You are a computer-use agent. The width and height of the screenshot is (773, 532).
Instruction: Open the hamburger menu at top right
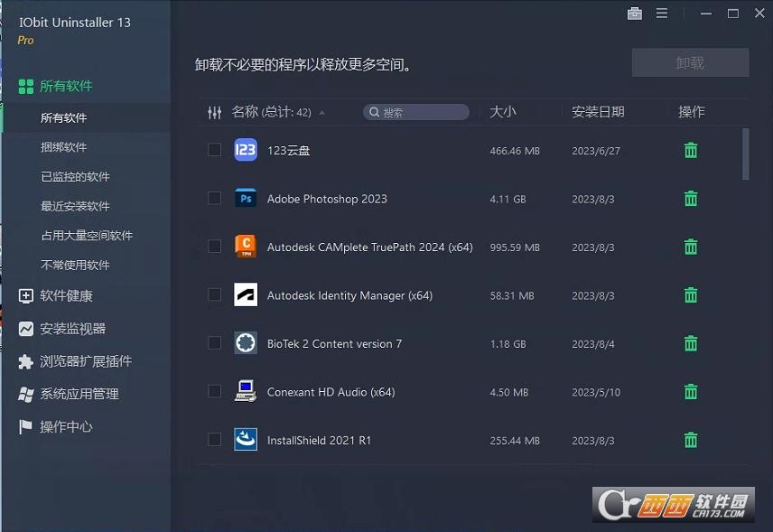click(662, 14)
